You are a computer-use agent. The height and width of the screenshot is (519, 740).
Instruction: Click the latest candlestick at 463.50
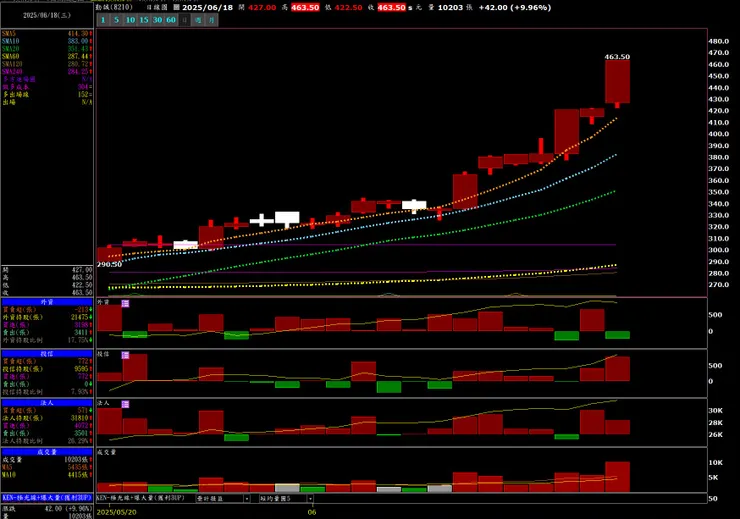pos(617,82)
